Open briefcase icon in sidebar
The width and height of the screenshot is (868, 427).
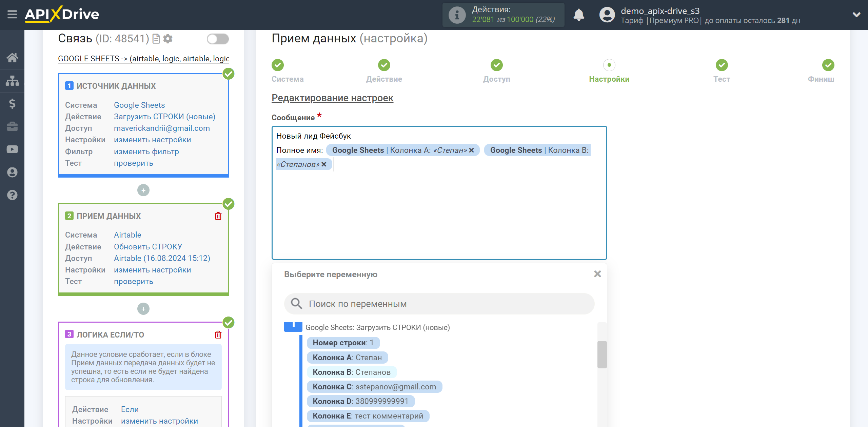coord(12,126)
